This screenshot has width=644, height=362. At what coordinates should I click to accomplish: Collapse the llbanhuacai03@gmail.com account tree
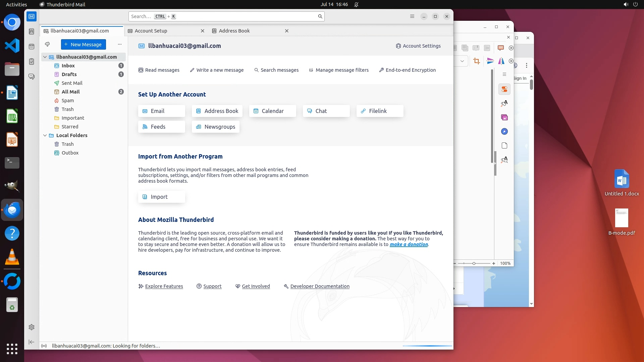(45, 57)
